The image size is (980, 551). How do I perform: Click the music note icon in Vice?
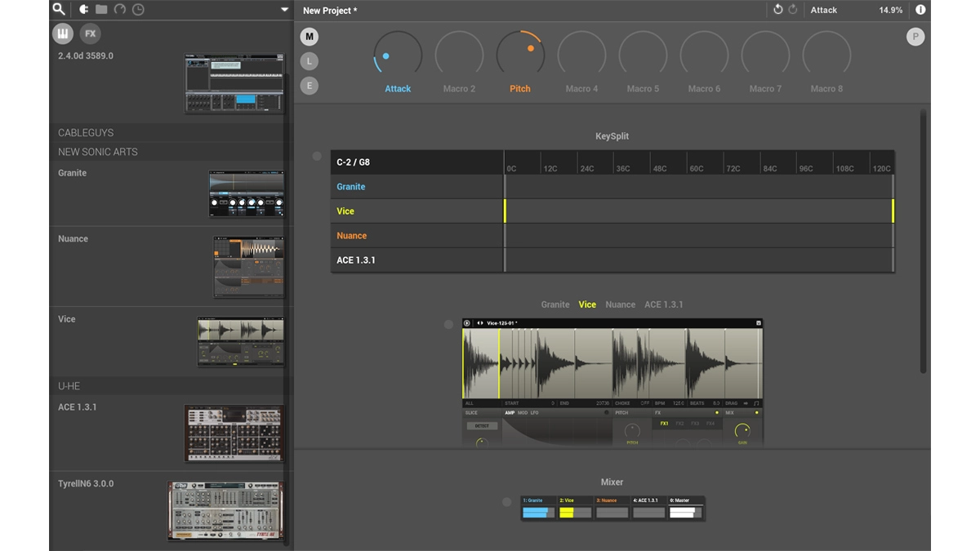(x=757, y=403)
